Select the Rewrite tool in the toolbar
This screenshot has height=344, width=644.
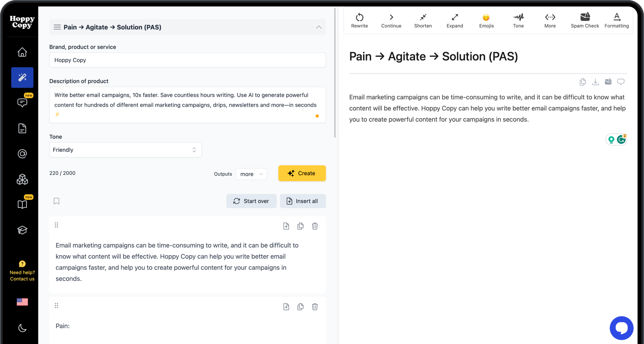coord(359,20)
